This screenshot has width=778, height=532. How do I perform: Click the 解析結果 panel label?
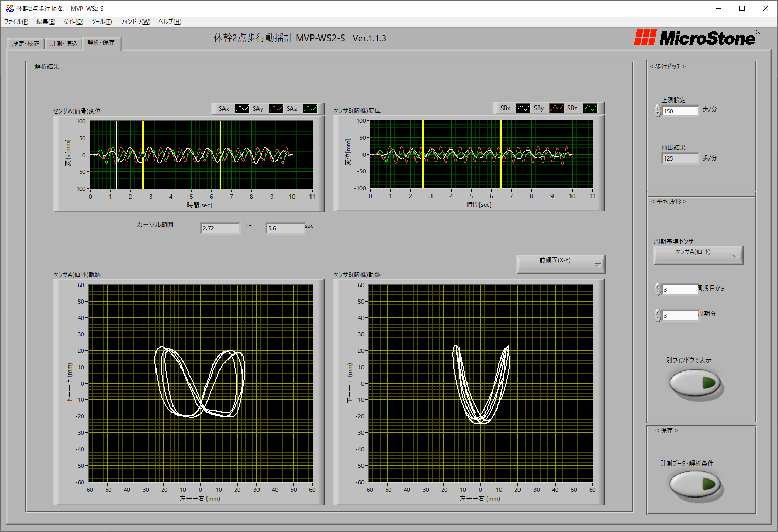(47, 67)
